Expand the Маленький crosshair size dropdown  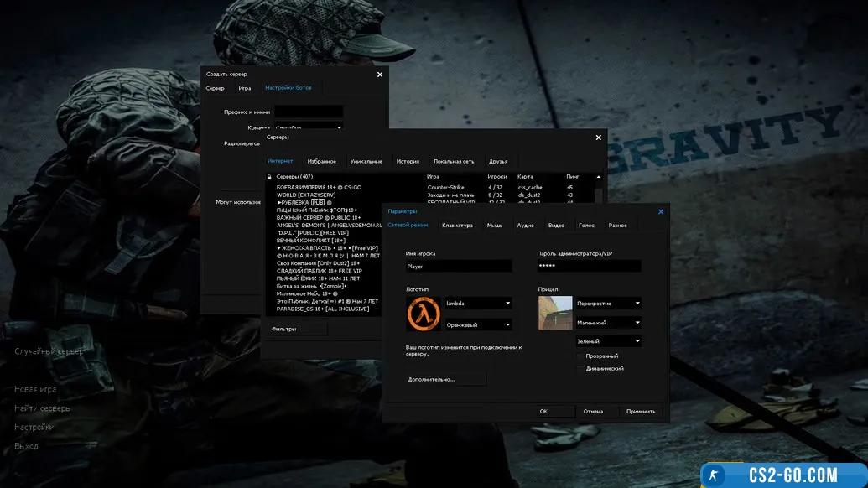(x=608, y=323)
